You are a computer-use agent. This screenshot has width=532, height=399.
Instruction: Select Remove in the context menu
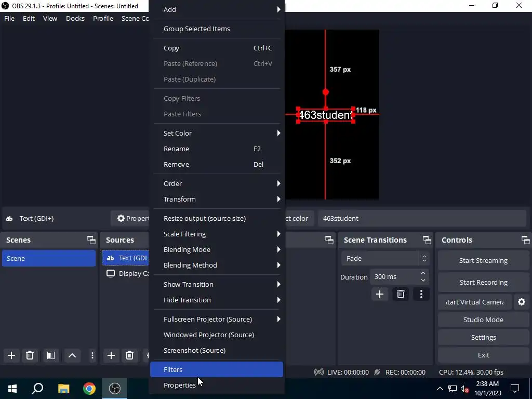[x=217, y=165]
